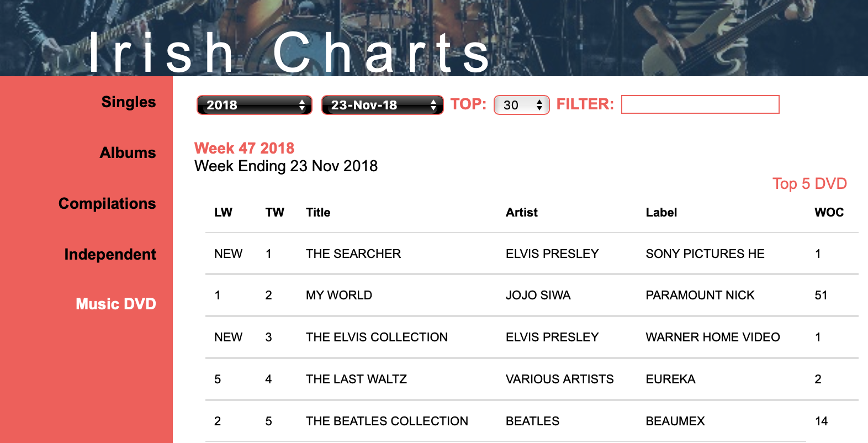
Task: Switch to the Albums chart
Action: pyautogui.click(x=128, y=153)
